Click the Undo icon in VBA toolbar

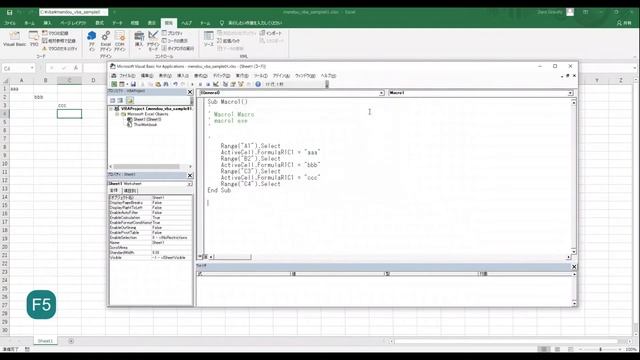tap(175, 84)
